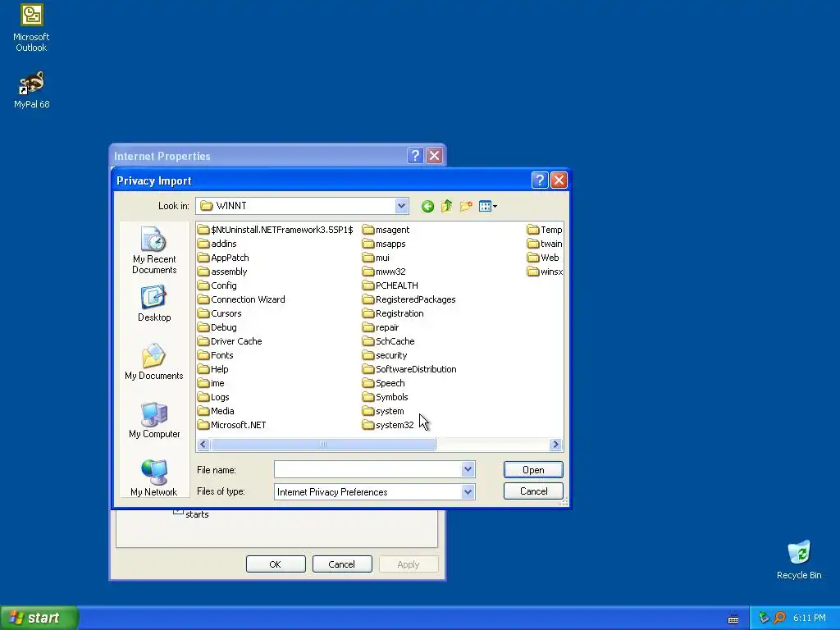The image size is (840, 630).
Task: Select the MyPal 68 desktop shortcut
Action: (x=31, y=90)
